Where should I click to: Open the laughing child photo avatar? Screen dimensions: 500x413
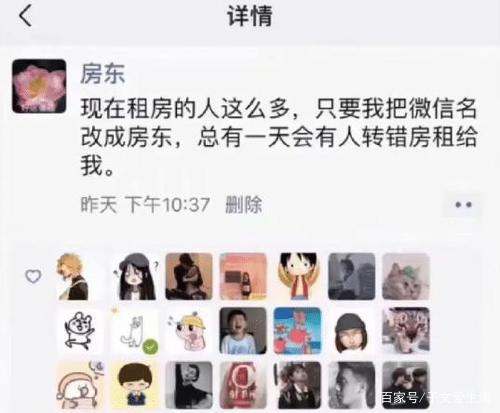(x=243, y=331)
